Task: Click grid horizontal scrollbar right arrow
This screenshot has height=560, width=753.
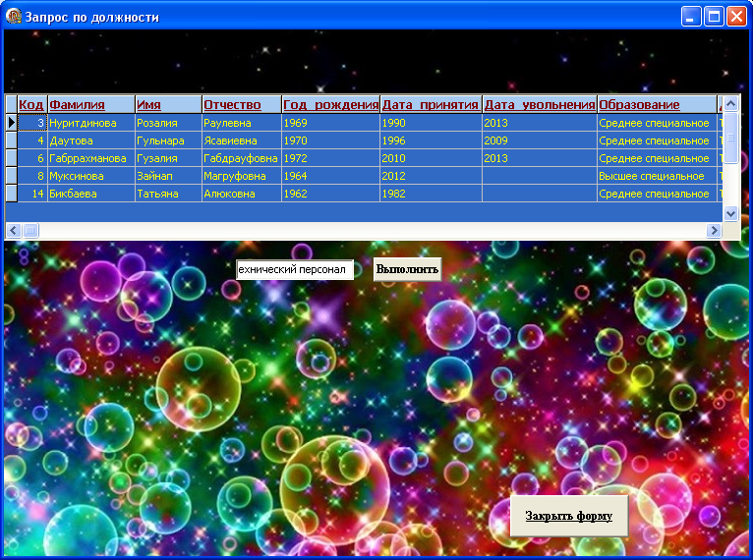Action: click(x=714, y=231)
